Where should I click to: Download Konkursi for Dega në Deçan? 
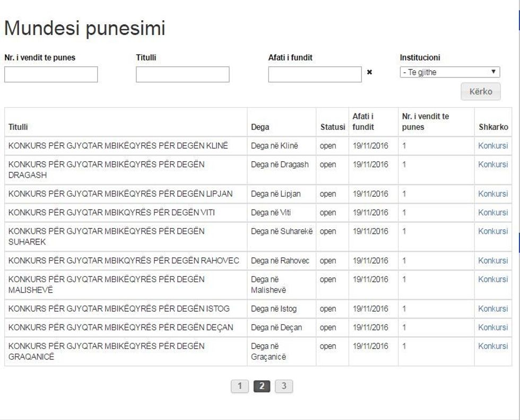click(x=492, y=327)
